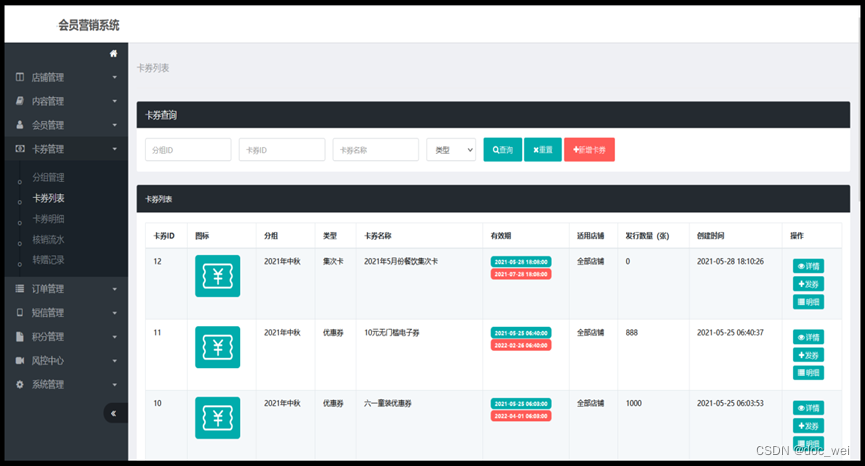View 详情 for card ID 11
This screenshot has width=865, height=466.
808,337
